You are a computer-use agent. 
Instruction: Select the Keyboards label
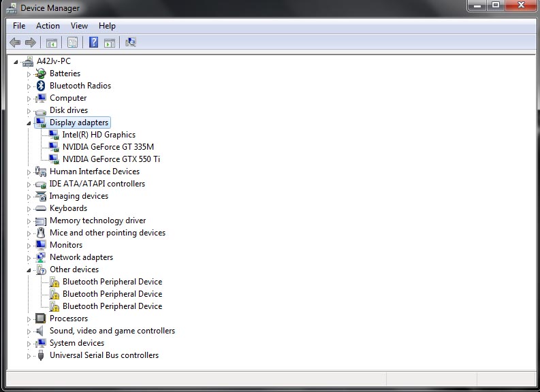point(68,208)
